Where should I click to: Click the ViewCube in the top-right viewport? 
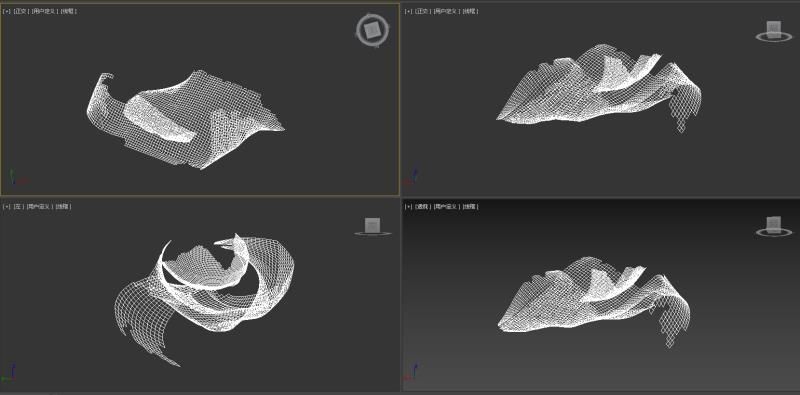[773, 31]
